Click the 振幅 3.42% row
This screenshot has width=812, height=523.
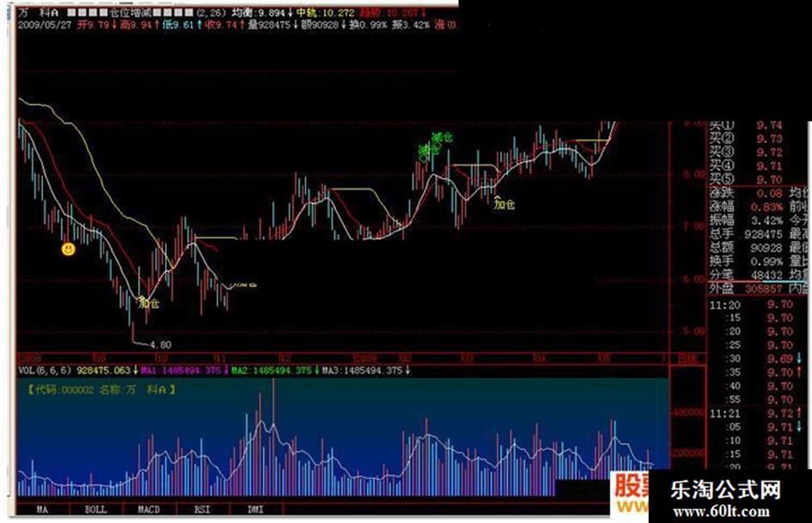(746, 220)
